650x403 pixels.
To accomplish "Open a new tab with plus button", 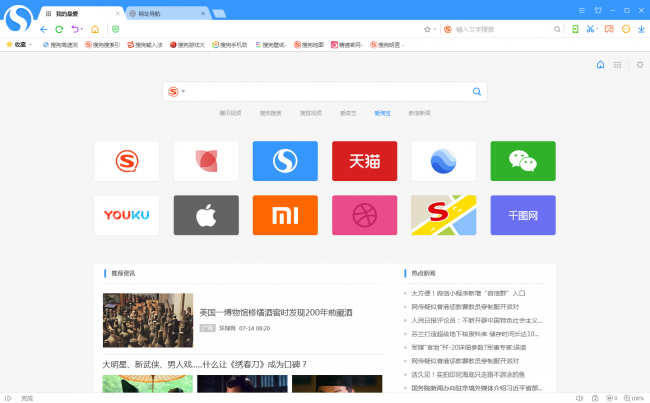I will pyautogui.click(x=219, y=14).
